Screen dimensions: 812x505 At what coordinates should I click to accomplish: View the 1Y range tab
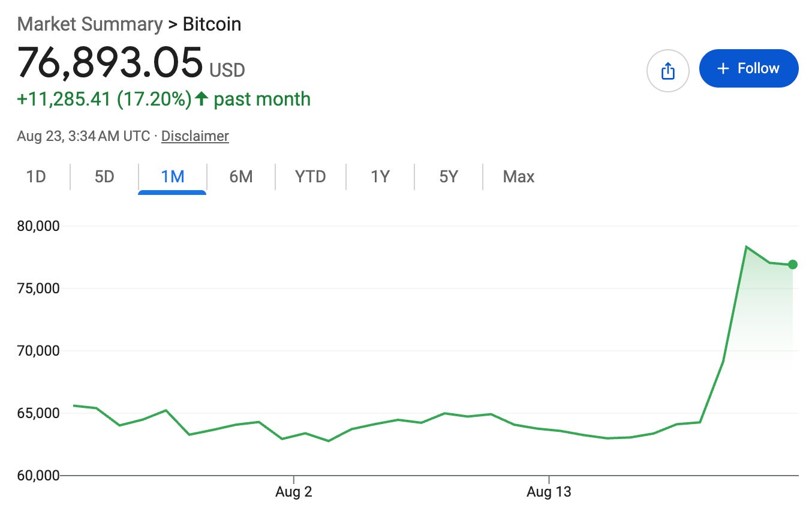(380, 177)
